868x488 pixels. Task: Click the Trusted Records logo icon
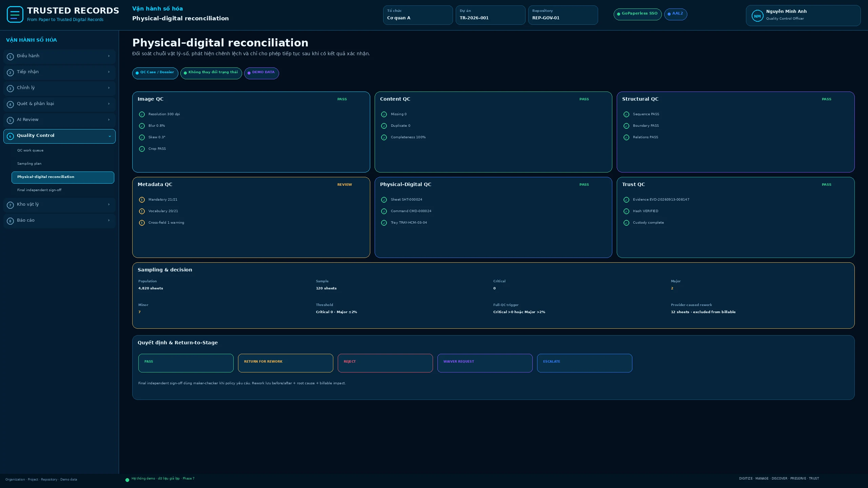pyautogui.click(x=15, y=15)
